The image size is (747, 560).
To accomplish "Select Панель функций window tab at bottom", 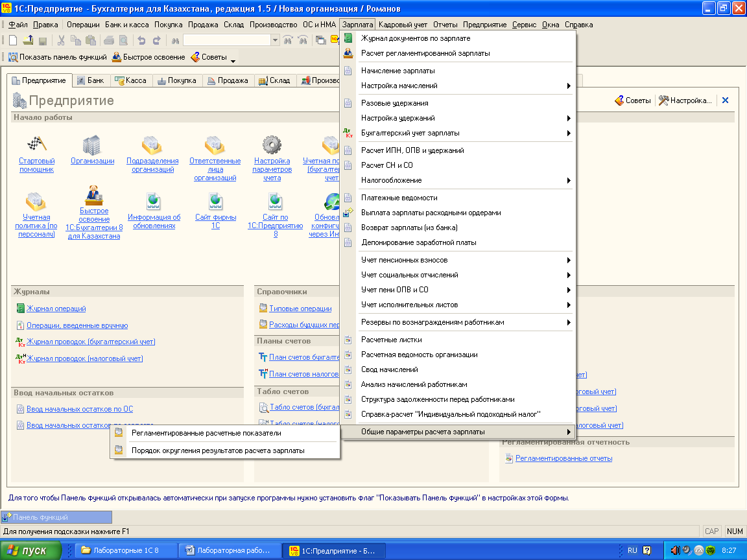I will (56, 517).
